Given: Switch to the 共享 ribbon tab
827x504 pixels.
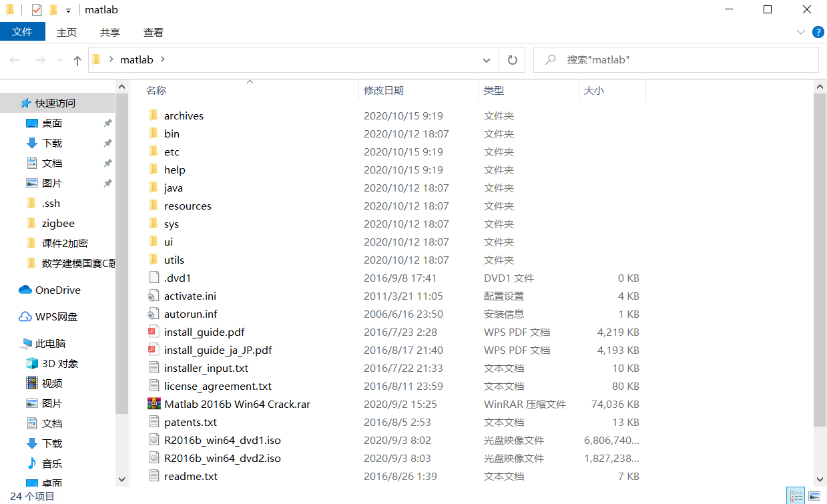Looking at the screenshot, I should coord(110,32).
